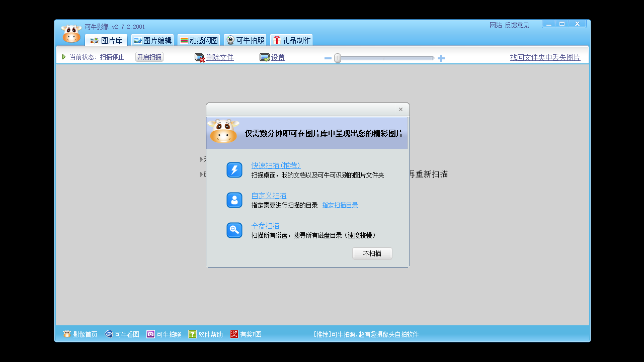
Task: Open the 找回文件夹中丢失图片 link
Action: tap(545, 56)
